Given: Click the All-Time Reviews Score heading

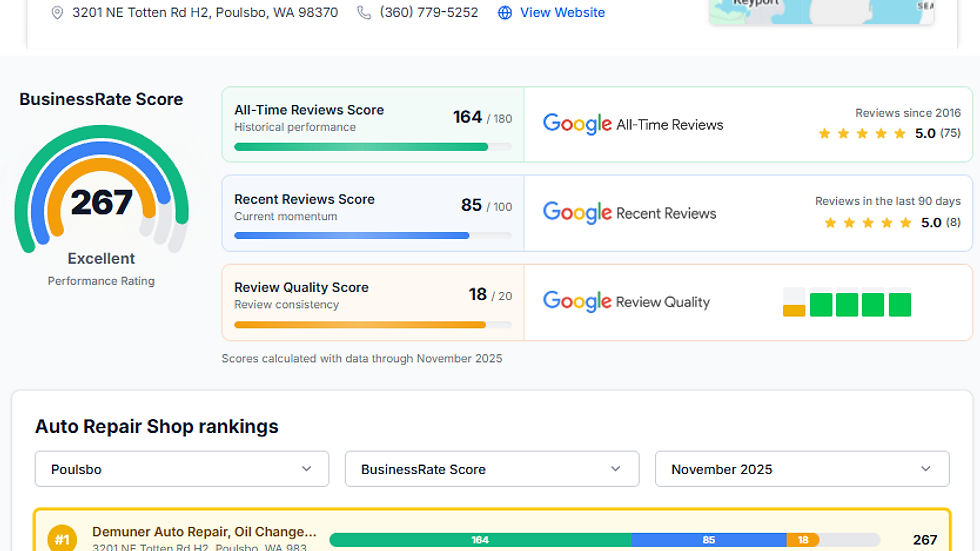Looking at the screenshot, I should pyautogui.click(x=309, y=110).
